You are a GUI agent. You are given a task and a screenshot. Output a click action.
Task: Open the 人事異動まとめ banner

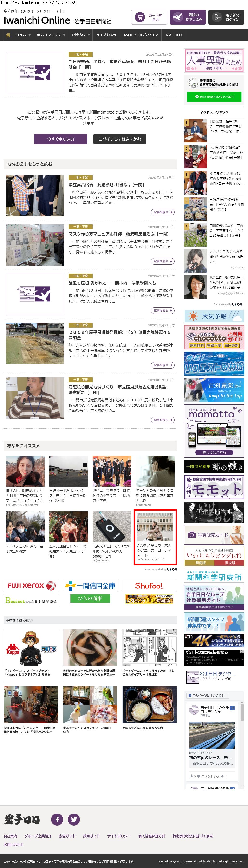click(x=214, y=60)
